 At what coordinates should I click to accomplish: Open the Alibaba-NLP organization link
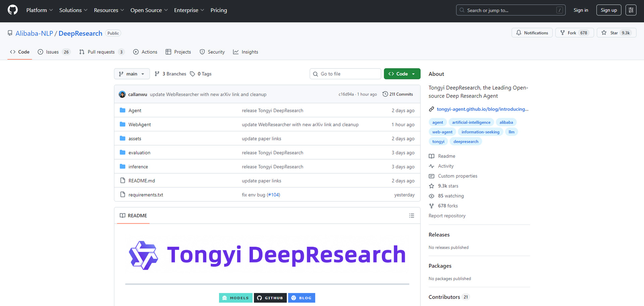pyautogui.click(x=34, y=33)
